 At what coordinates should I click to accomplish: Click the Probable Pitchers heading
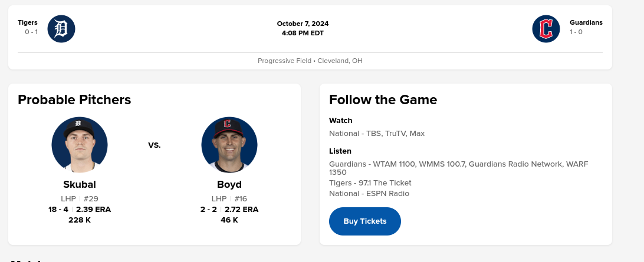[x=74, y=100]
